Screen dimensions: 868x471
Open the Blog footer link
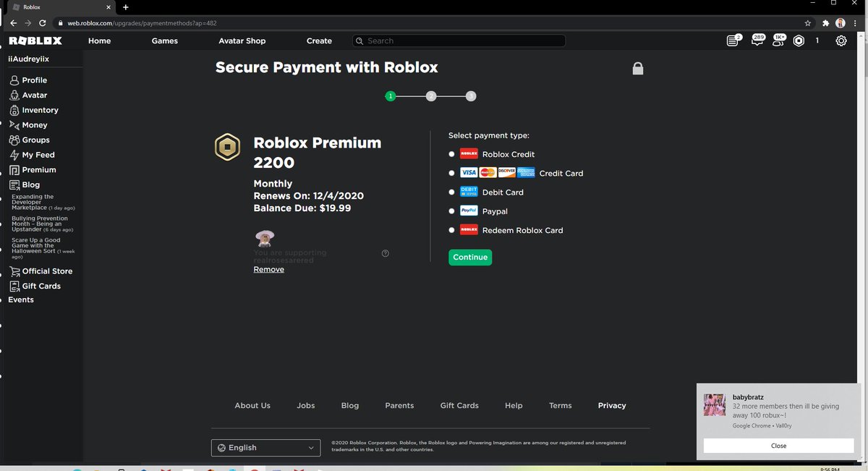point(350,406)
